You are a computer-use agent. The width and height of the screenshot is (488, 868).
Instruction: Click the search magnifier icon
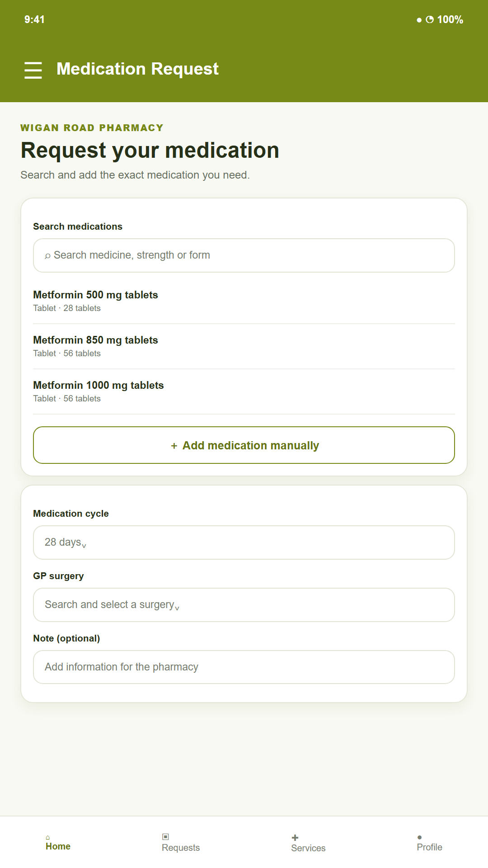click(47, 256)
